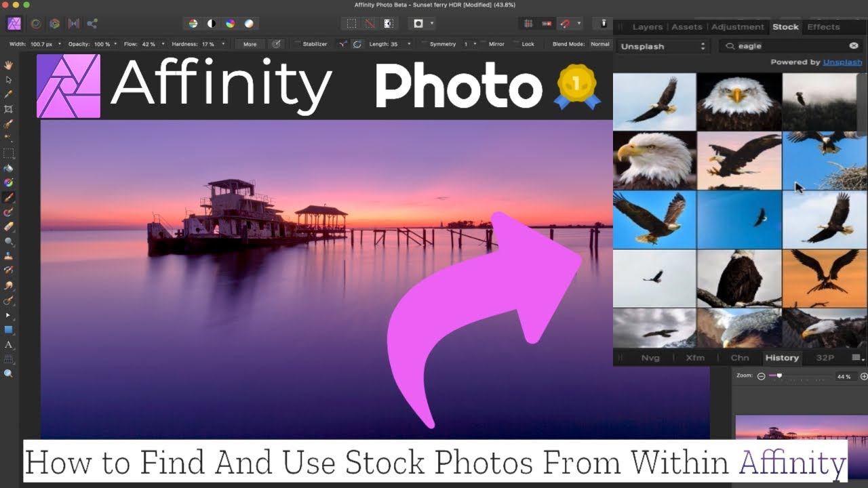Switch to the Layers tab
Screen dimensions: 868x488
click(x=648, y=27)
